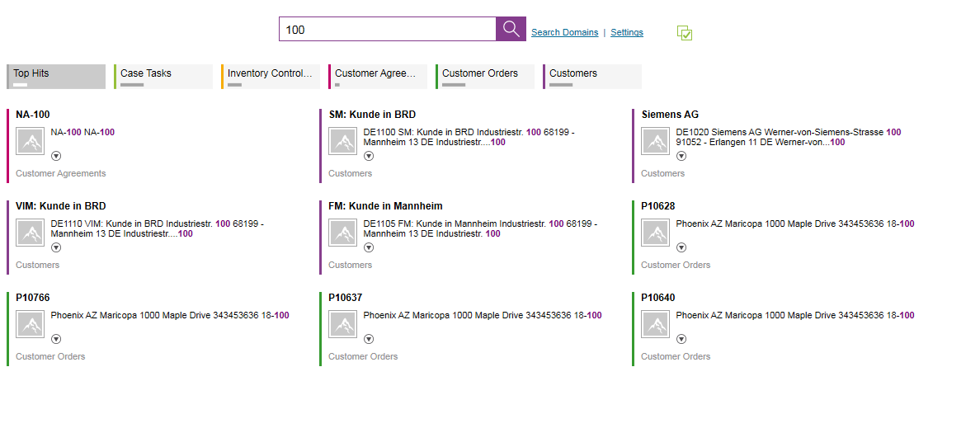Click the P10637 order thumbnail image
The height and width of the screenshot is (447, 980).
click(x=343, y=324)
